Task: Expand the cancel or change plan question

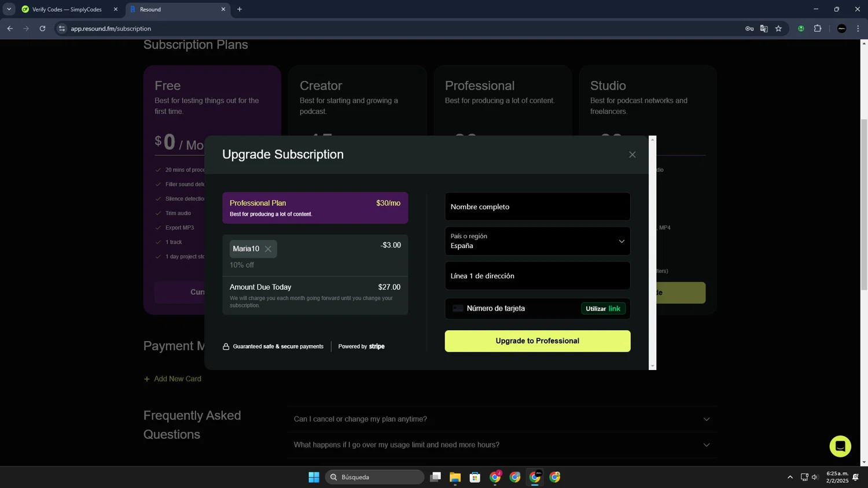Action: pos(502,419)
